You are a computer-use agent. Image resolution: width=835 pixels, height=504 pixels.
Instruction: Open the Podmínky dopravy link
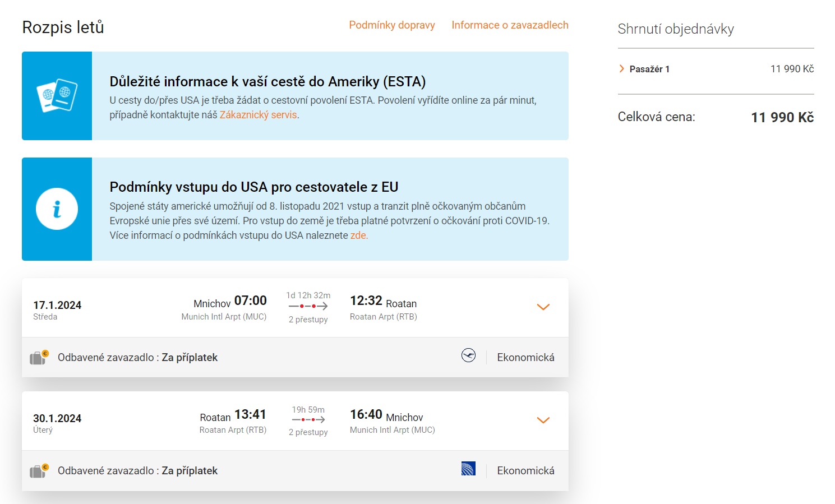coord(391,25)
